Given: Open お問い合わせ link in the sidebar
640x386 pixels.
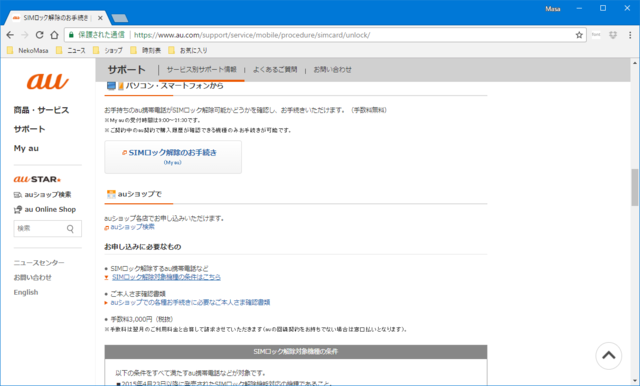Looking at the screenshot, I should click(33, 277).
